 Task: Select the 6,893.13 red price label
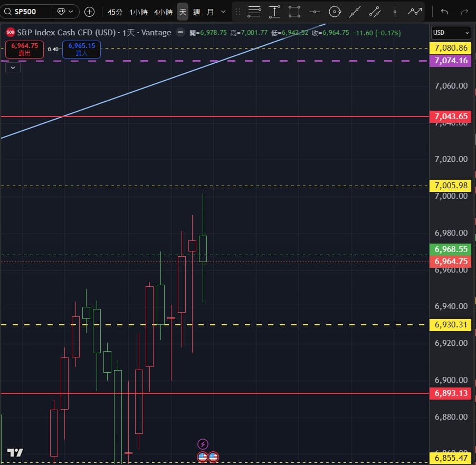(x=451, y=393)
